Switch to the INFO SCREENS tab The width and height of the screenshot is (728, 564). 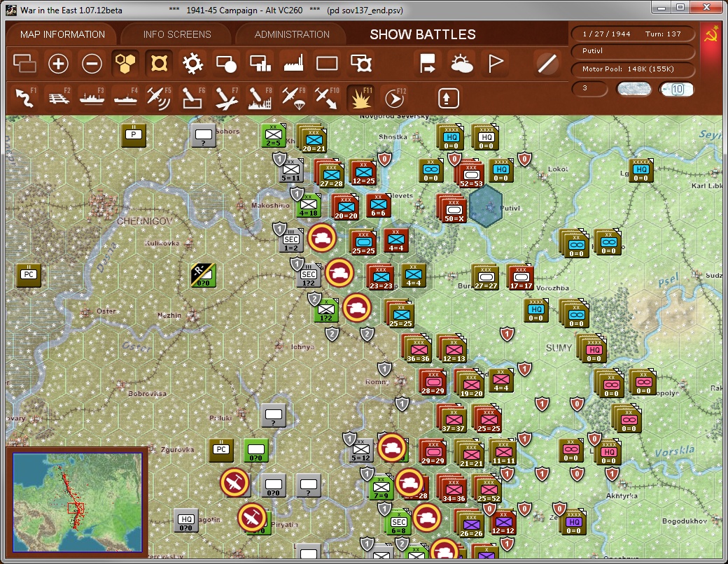click(x=176, y=34)
